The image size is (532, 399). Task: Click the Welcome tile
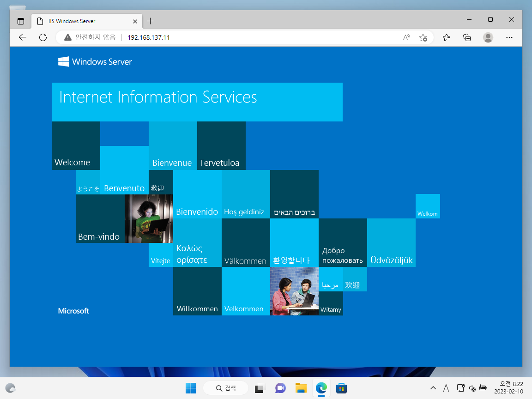(x=76, y=145)
